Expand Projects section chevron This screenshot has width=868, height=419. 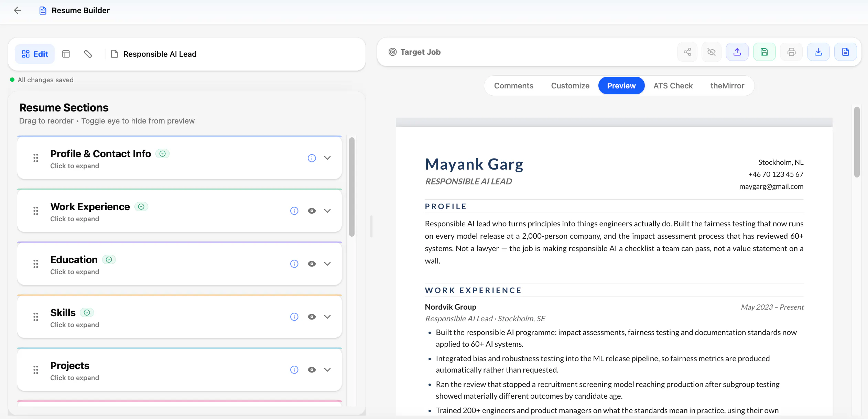click(327, 370)
